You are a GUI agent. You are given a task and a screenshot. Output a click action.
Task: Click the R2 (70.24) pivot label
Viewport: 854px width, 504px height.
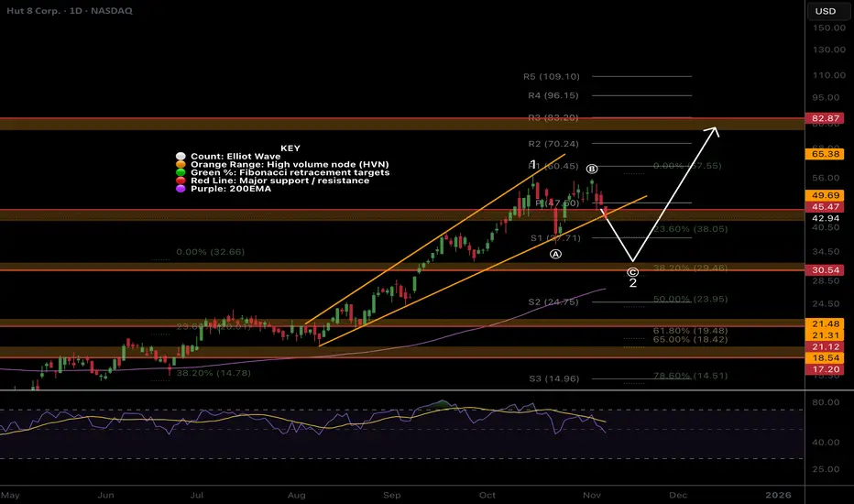pyautogui.click(x=553, y=144)
